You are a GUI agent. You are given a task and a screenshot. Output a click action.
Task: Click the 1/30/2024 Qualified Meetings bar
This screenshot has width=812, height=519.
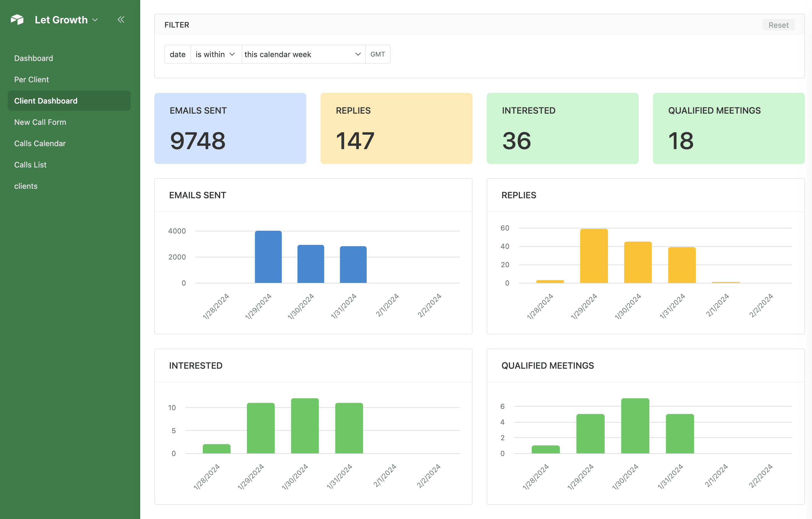[635, 426]
